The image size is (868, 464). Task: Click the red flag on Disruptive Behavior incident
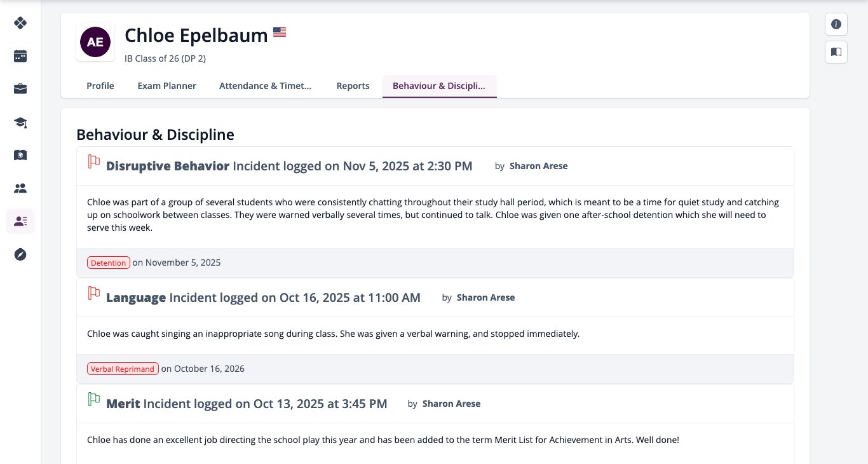tap(94, 163)
